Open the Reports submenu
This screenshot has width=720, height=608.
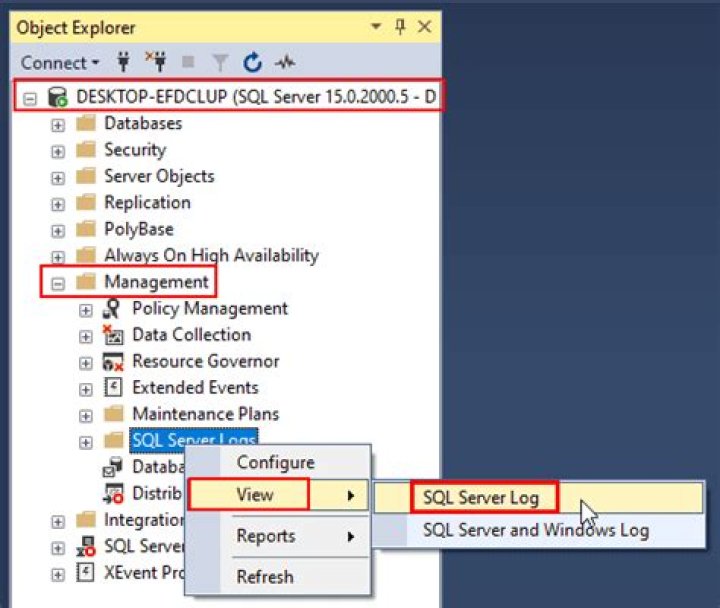point(278,536)
